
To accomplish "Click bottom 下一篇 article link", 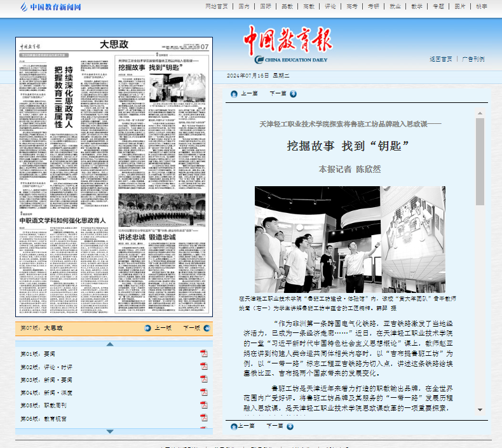I will pos(276,426).
